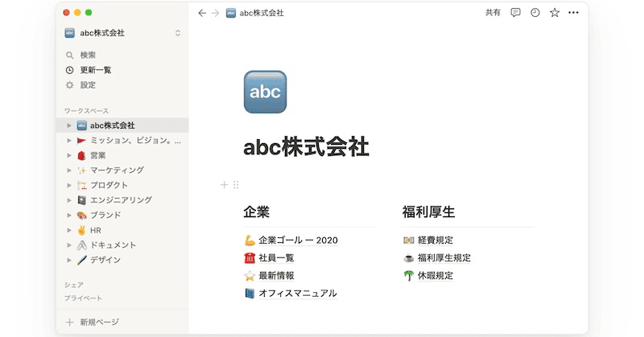Viewport: 644px width, 337px height.
Task: Click 新規ページ to create a page
Action: [98, 322]
